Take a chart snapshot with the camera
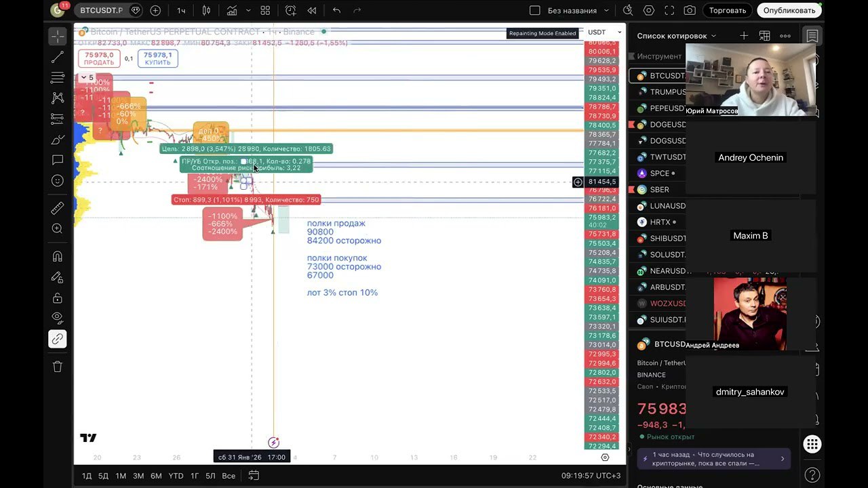This screenshot has height=488, width=868. click(690, 11)
